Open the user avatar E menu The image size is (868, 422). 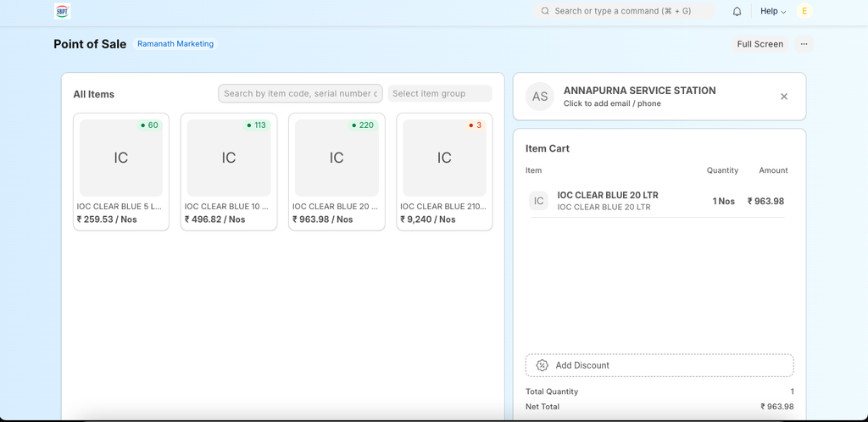tap(804, 11)
